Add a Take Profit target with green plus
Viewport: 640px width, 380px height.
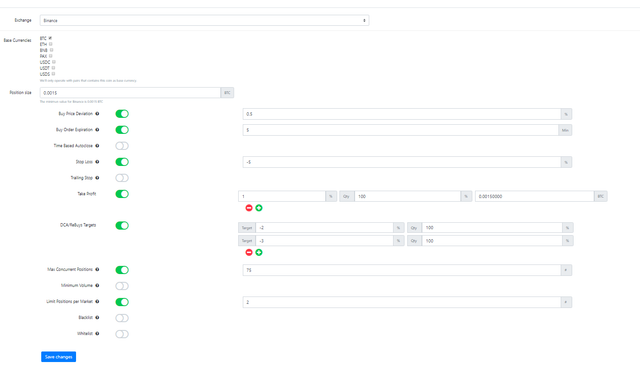tap(259, 208)
